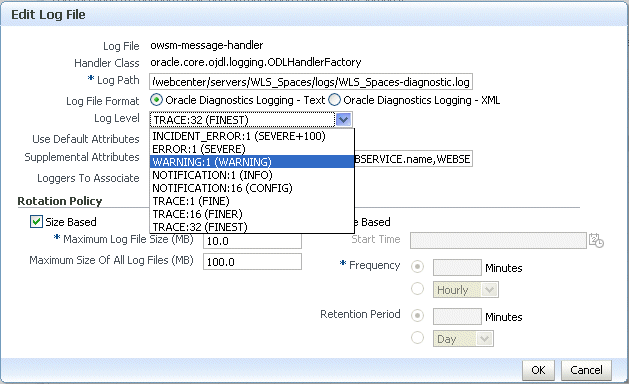Select the Retention Period Day radio button

coord(418,337)
